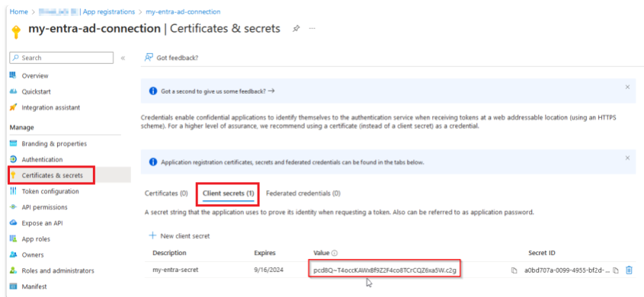Dismiss the feedback banner
This screenshot has width=644, height=297.
click(627, 87)
